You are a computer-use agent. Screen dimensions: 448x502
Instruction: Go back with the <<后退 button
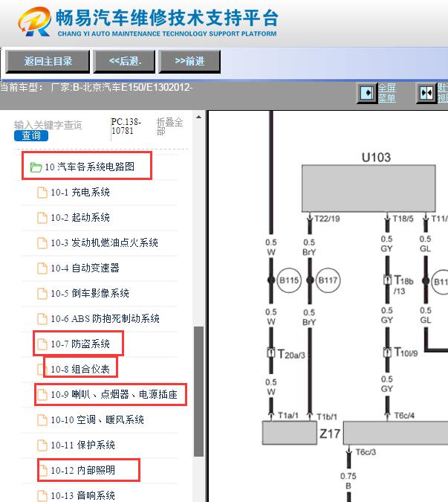click(124, 61)
